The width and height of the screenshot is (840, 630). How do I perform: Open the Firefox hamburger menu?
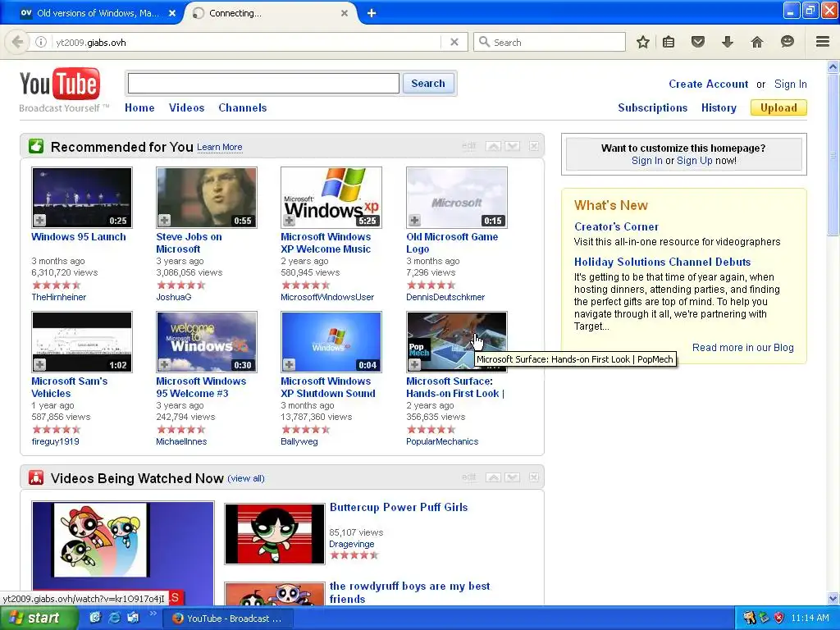pyautogui.click(x=823, y=42)
